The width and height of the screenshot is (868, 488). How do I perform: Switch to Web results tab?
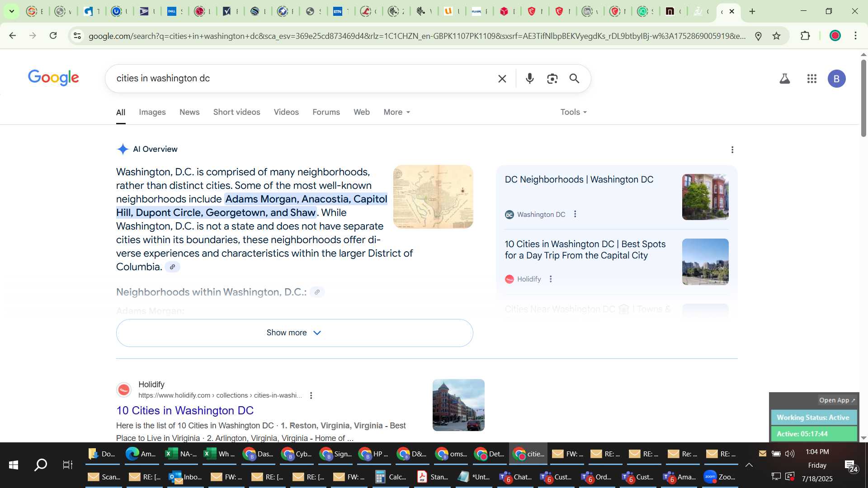click(362, 112)
